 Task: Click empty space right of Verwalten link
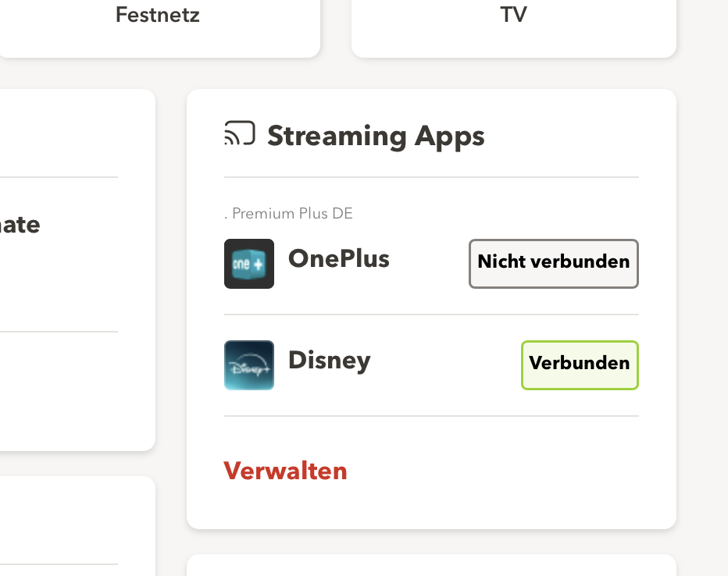click(500, 471)
